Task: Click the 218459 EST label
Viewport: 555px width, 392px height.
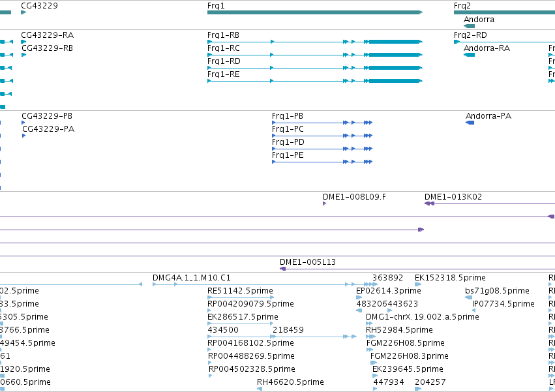Action: click(288, 331)
